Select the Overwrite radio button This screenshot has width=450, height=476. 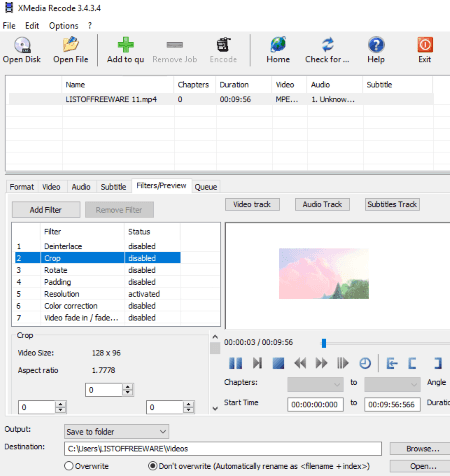coord(69,466)
